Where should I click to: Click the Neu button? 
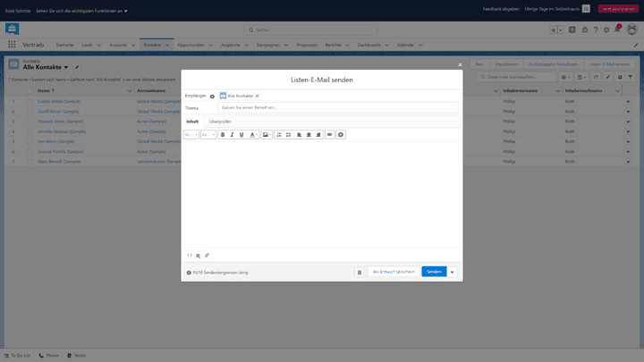(479, 64)
